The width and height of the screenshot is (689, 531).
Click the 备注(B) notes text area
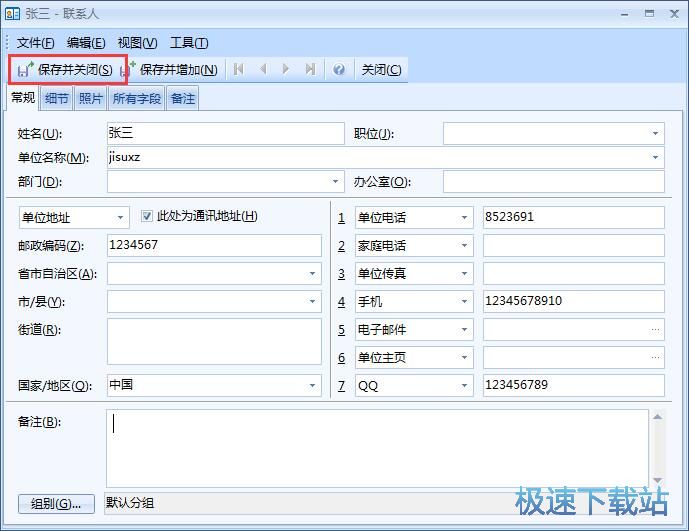point(377,448)
